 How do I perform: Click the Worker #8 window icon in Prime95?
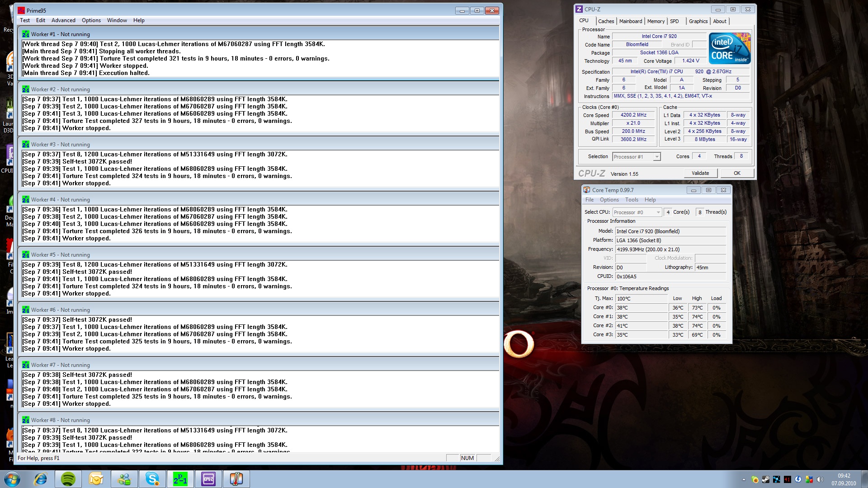tap(26, 420)
